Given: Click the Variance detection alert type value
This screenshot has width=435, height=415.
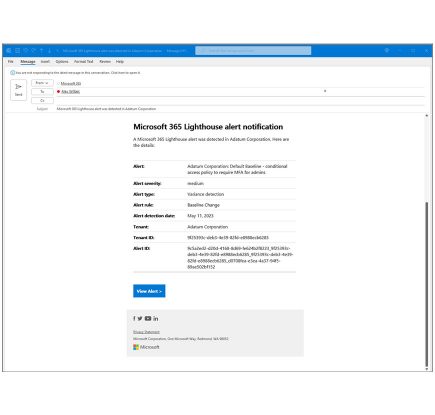Looking at the screenshot, I should click(x=205, y=194).
